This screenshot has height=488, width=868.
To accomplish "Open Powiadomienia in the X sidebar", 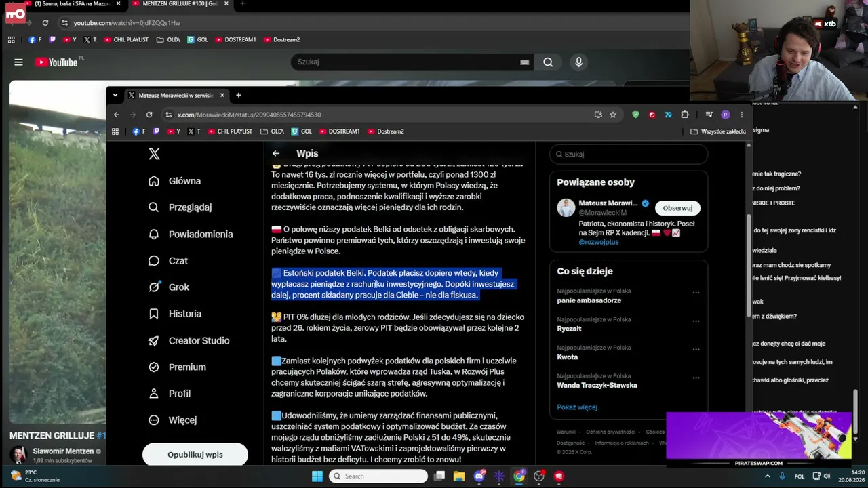I will tap(191, 234).
